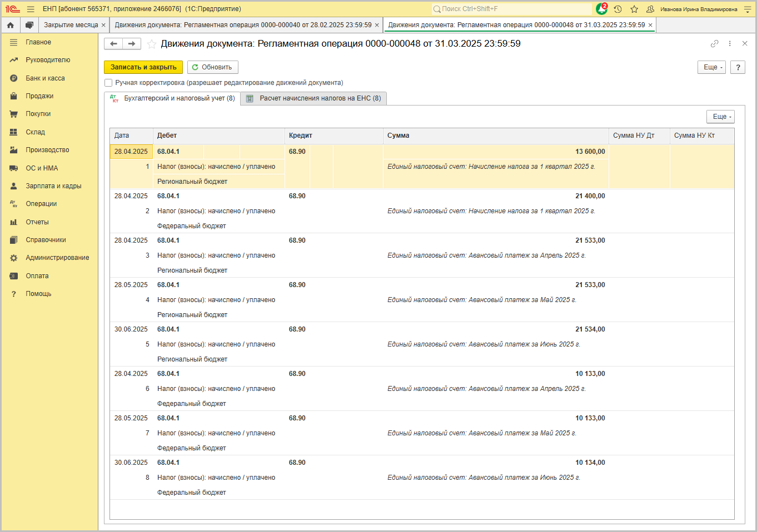Open the three-dot document options menu
This screenshot has width=757, height=532.
click(730, 43)
